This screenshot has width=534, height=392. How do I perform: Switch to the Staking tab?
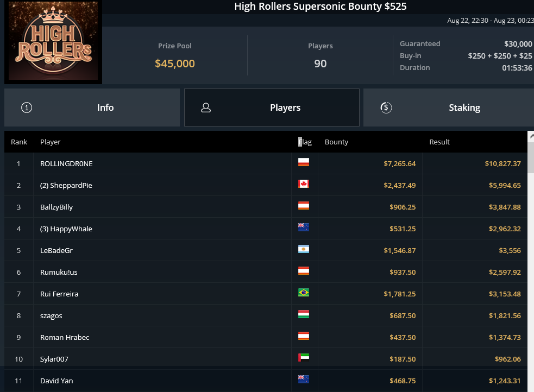[449, 108]
